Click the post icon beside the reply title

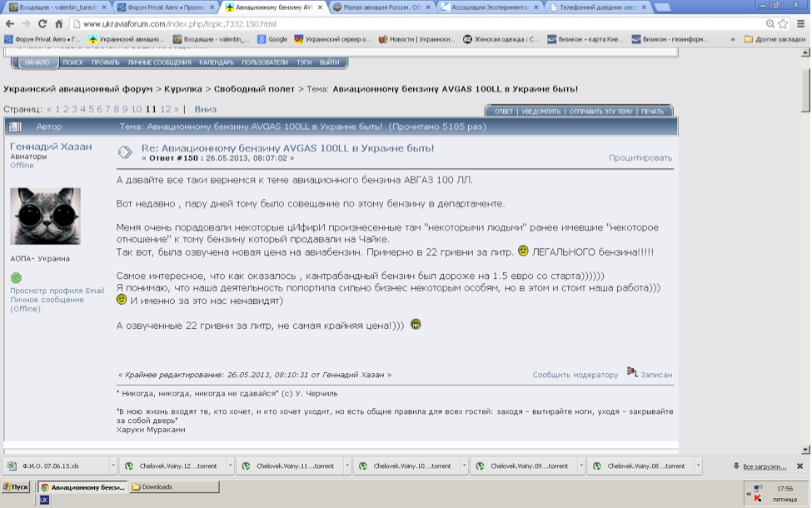(125, 152)
